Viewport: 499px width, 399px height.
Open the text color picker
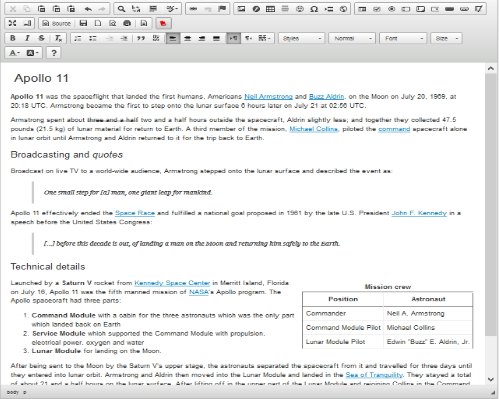click(x=14, y=53)
